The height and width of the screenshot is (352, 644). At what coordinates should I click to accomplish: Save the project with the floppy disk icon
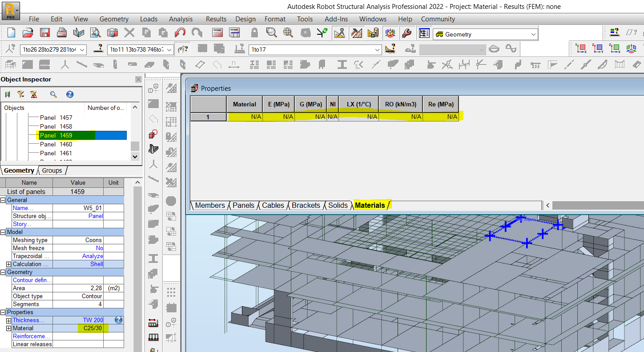(44, 32)
